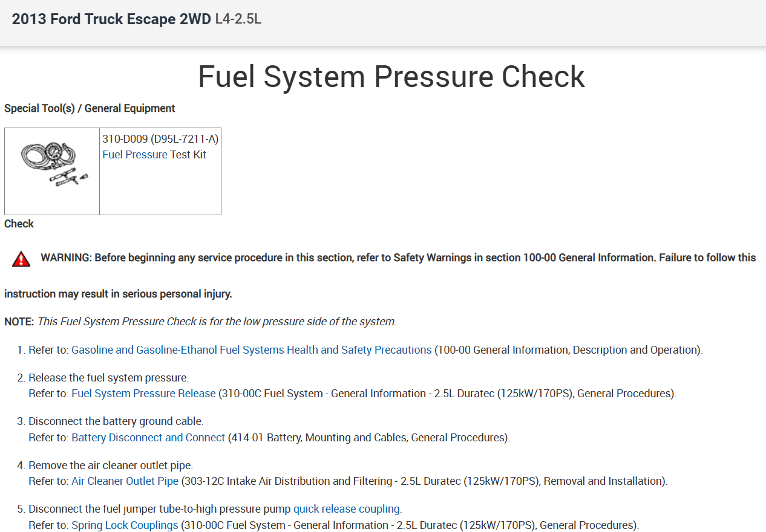Click the italic NOTE about low pressure side
The height and width of the screenshot is (532, 766).
217,322
